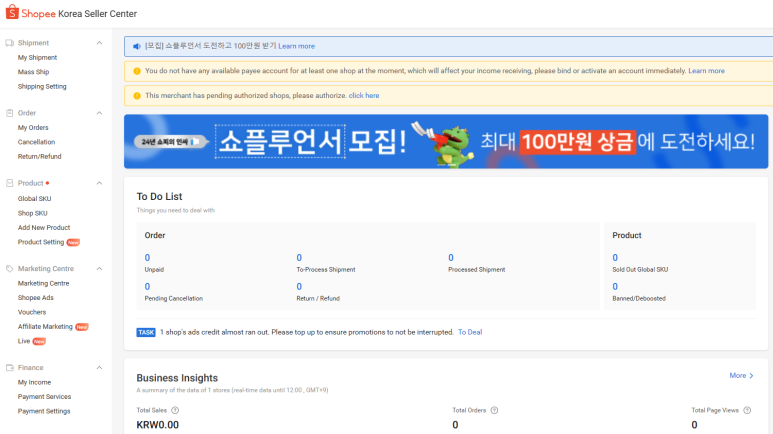Viewport: 773px width, 434px height.
Task: Click the KRW0.00 total sales value
Action: pyautogui.click(x=158, y=425)
